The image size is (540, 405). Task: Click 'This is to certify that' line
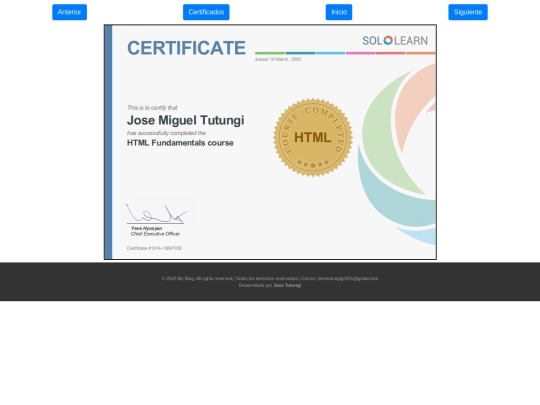(x=152, y=108)
